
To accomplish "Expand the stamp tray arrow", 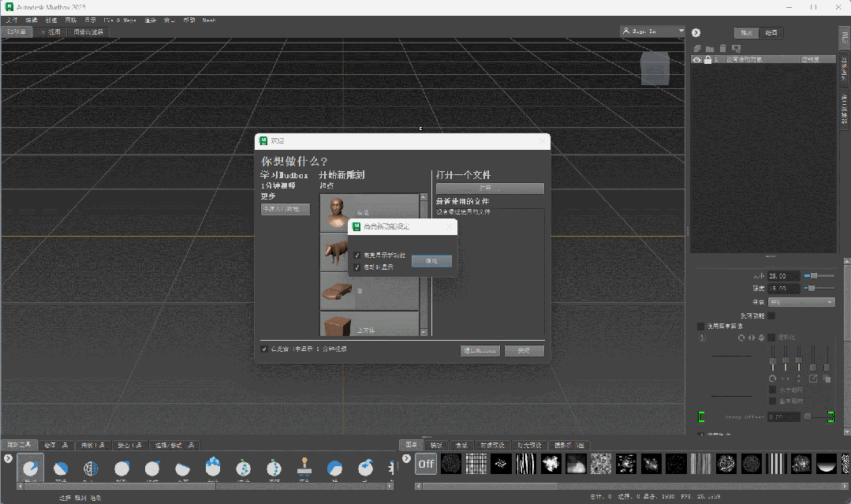I will point(406,458).
